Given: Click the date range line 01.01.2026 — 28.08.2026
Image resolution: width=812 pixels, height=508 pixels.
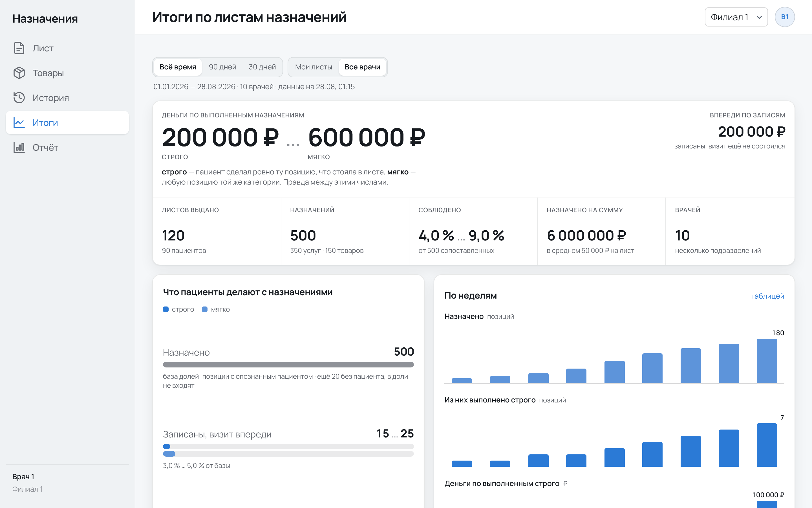Looking at the screenshot, I should [254, 87].
